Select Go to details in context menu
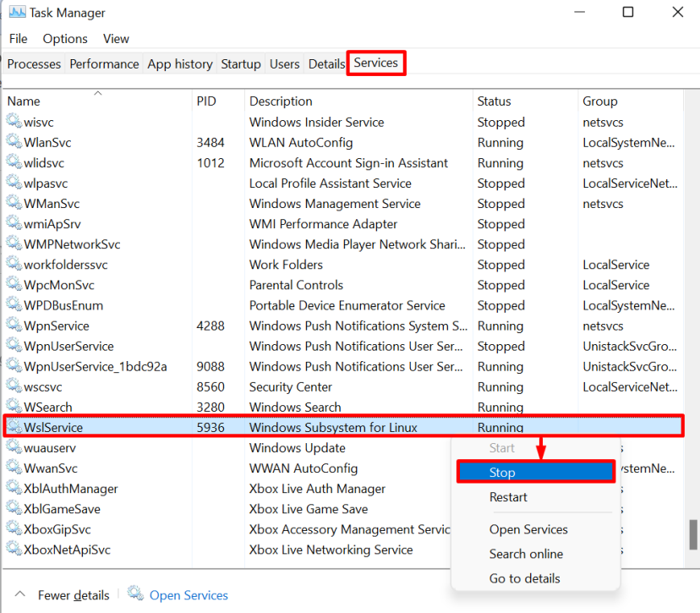 [x=524, y=578]
